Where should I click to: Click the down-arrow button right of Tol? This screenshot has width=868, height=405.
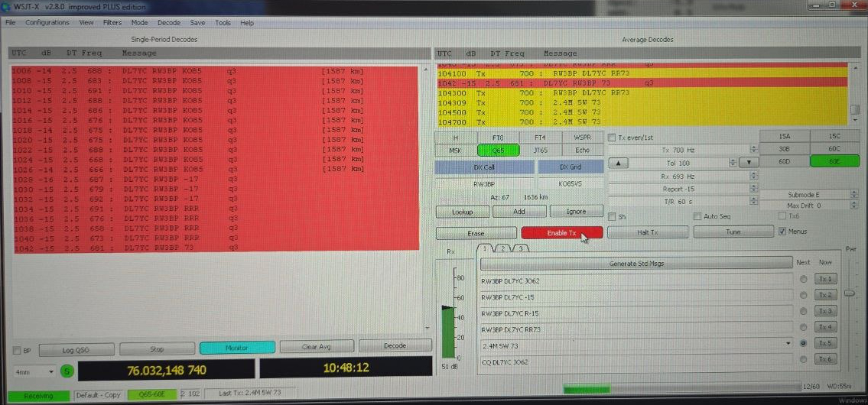click(x=749, y=163)
